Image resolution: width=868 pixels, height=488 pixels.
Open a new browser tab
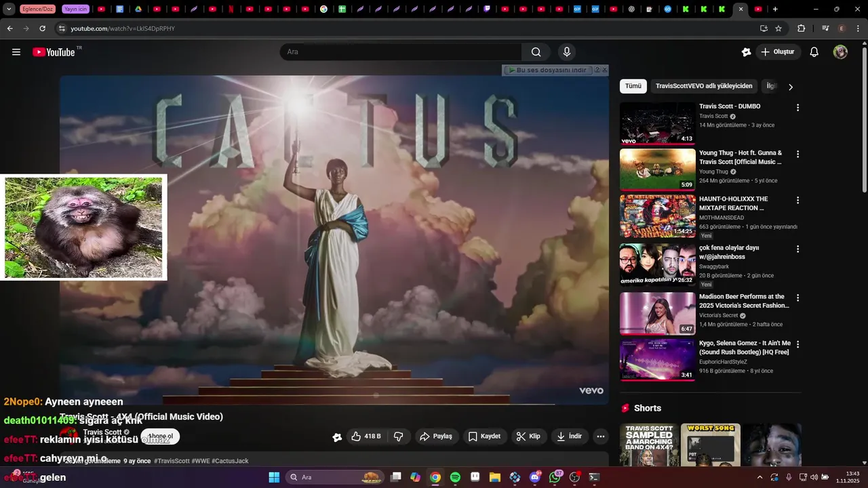pyautogui.click(x=775, y=9)
